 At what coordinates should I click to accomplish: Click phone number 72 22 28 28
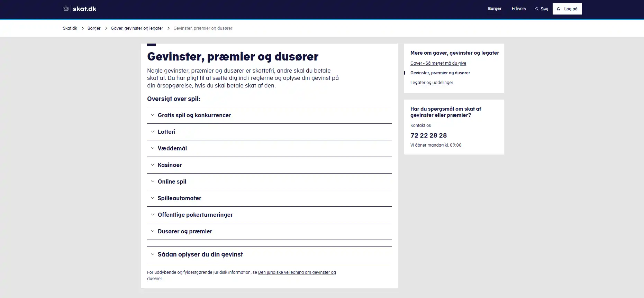[x=428, y=135]
